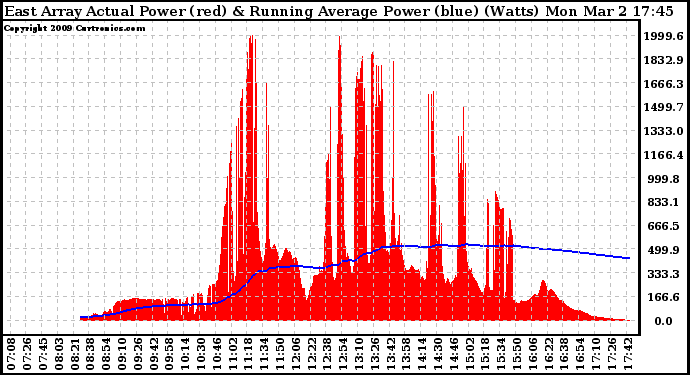Click the 15:02 time label
The width and height of the screenshot is (690, 375).
[x=470, y=354]
